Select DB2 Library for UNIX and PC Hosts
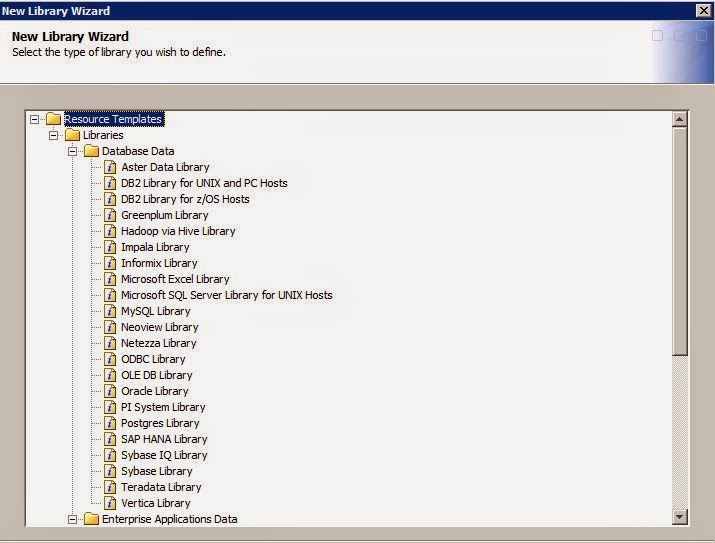715x543 pixels. pos(204,183)
